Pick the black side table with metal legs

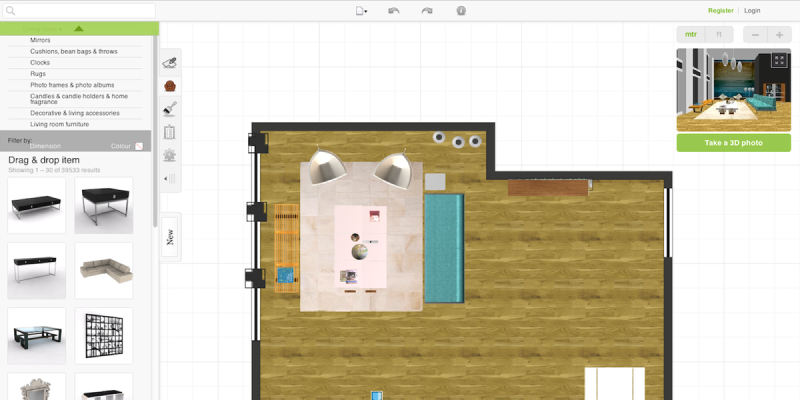104,205
